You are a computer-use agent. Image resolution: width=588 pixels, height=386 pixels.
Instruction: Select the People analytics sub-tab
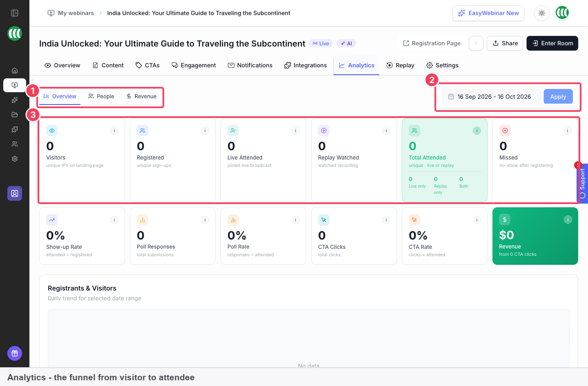(101, 96)
